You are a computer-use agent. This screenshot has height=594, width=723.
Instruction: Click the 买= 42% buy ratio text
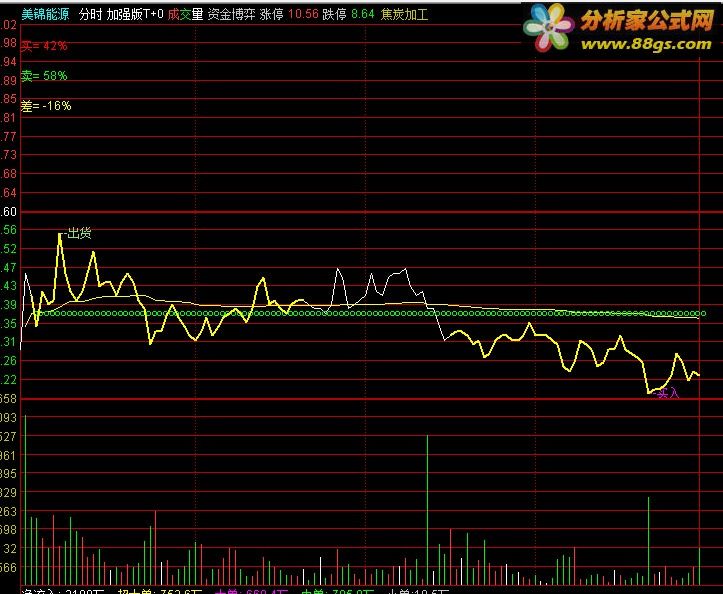44,46
